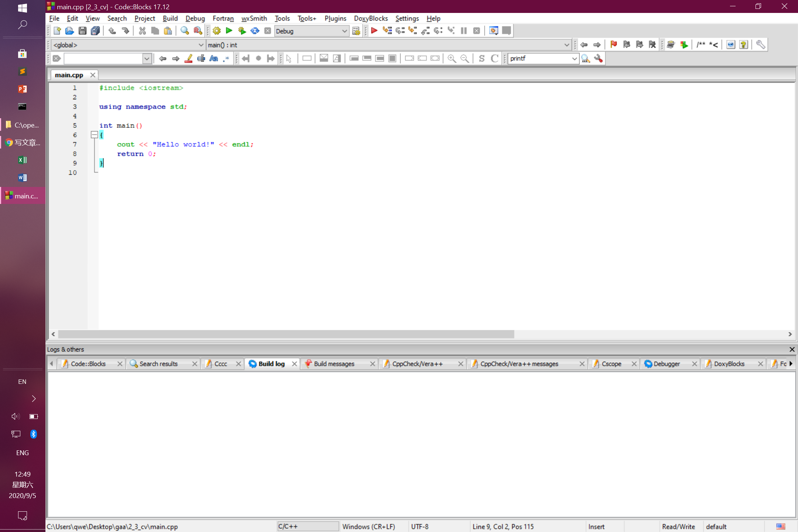Viewport: 798px width, 532px height.
Task: Click the Build and run icon
Action: (242, 31)
